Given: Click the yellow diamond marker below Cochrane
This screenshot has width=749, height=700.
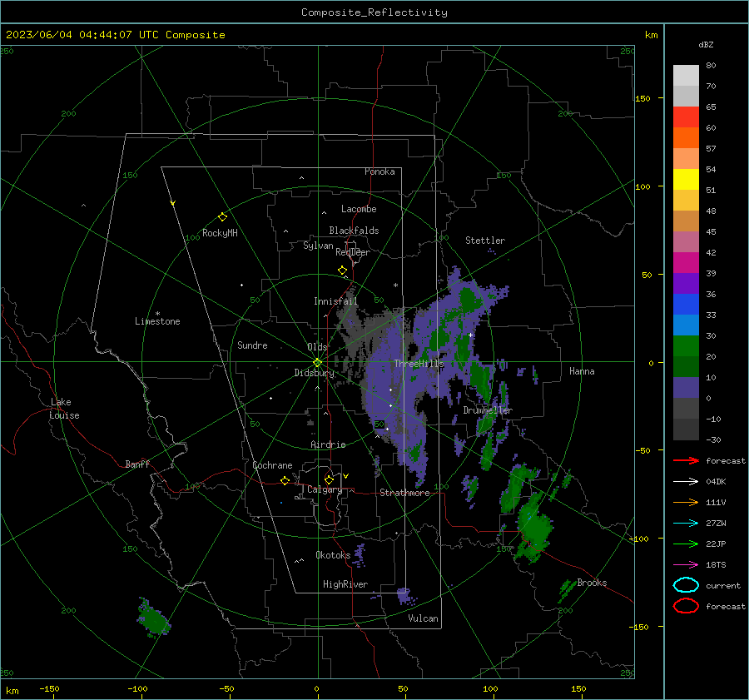Looking at the screenshot, I should click(x=285, y=480).
